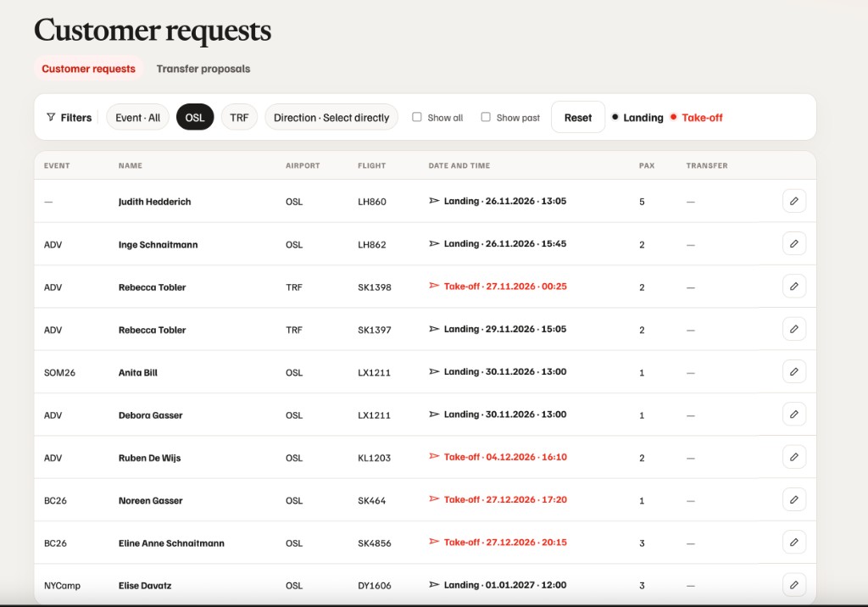Edit Anita Bill's request with pencil icon
The height and width of the screenshot is (607, 868).
click(x=793, y=371)
